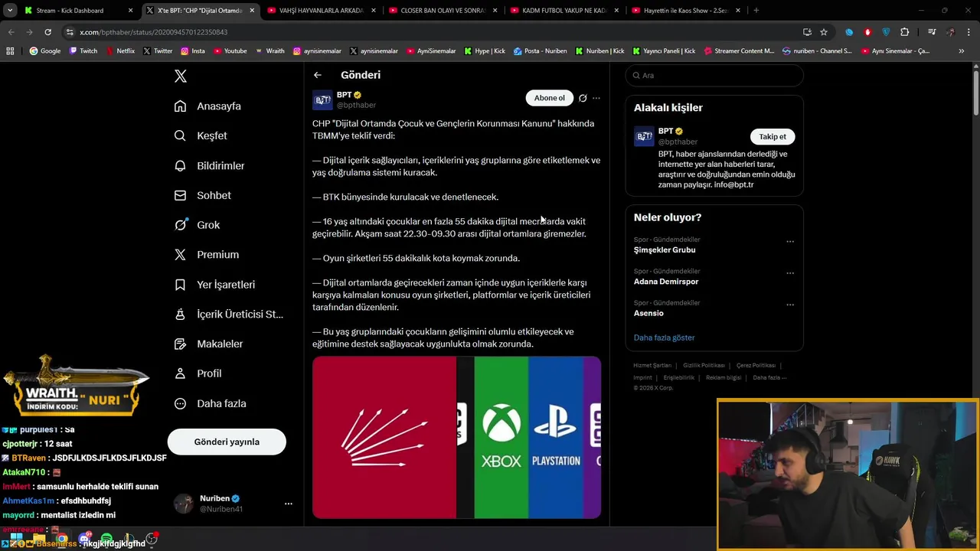
Task: Open Adana Demirspor trend
Action: [666, 282]
